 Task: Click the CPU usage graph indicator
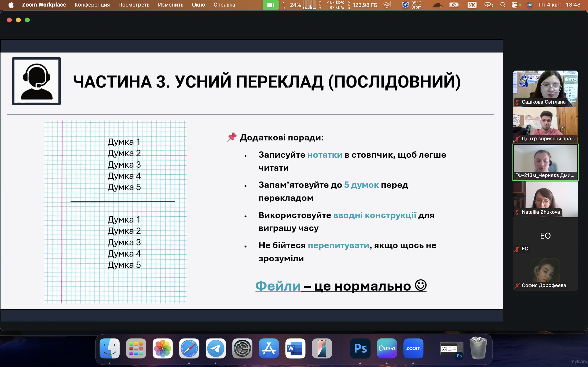[x=309, y=5]
